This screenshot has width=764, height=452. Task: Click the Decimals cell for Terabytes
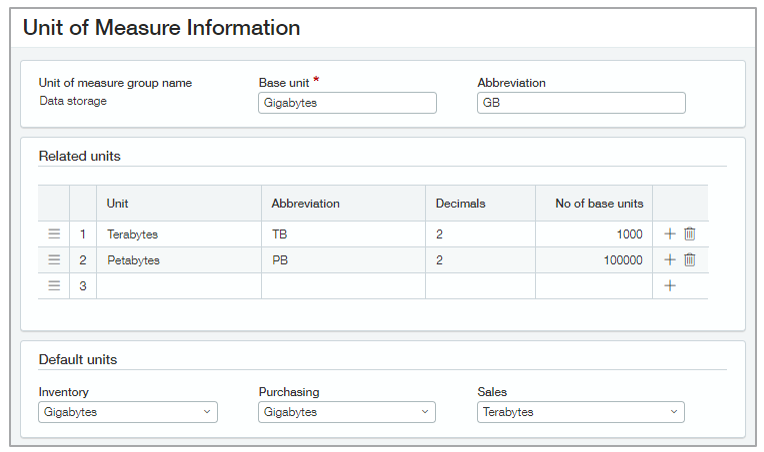click(480, 234)
